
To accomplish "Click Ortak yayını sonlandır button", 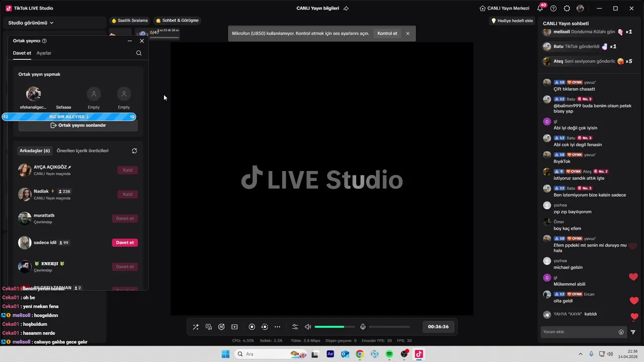I will (78, 125).
